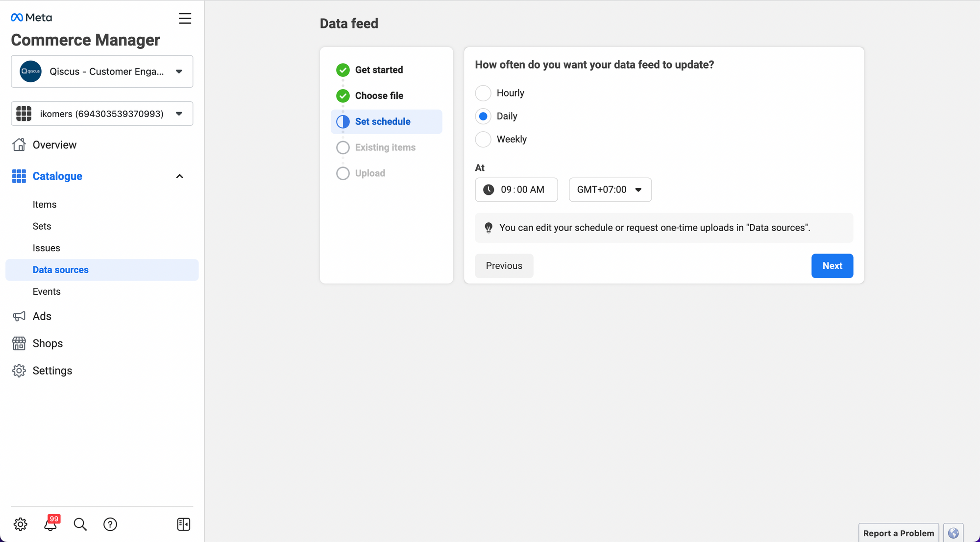Click the Shops storefront icon
Image resolution: width=980 pixels, height=542 pixels.
click(19, 343)
